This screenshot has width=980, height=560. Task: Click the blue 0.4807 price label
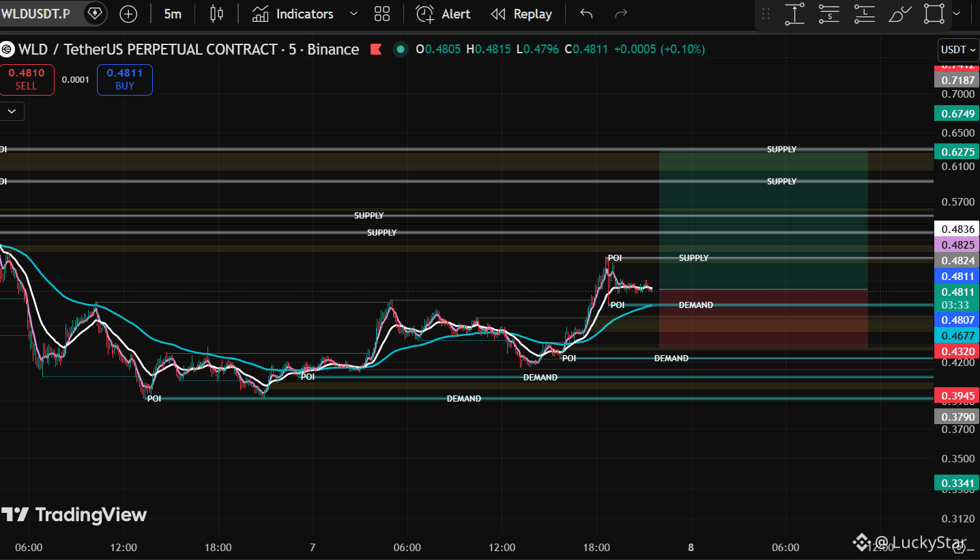(x=957, y=320)
